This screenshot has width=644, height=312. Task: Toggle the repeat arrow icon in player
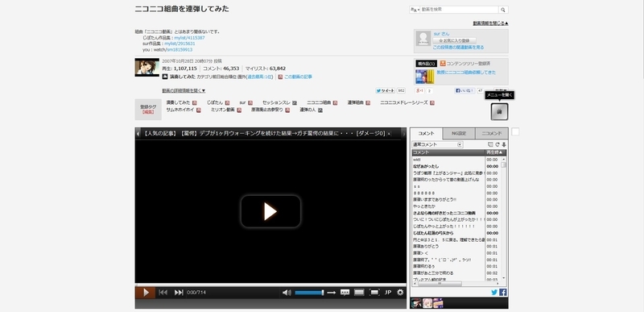(332, 293)
